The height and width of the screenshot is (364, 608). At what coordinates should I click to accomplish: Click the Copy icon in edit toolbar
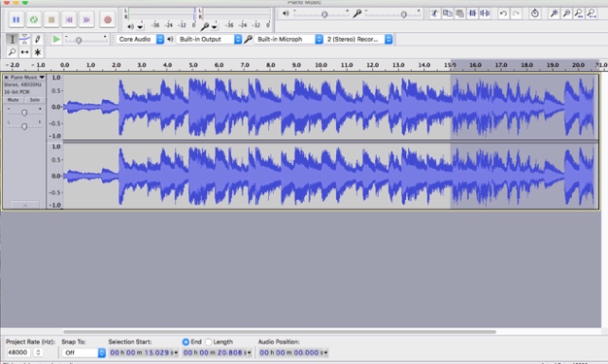pyautogui.click(x=448, y=14)
